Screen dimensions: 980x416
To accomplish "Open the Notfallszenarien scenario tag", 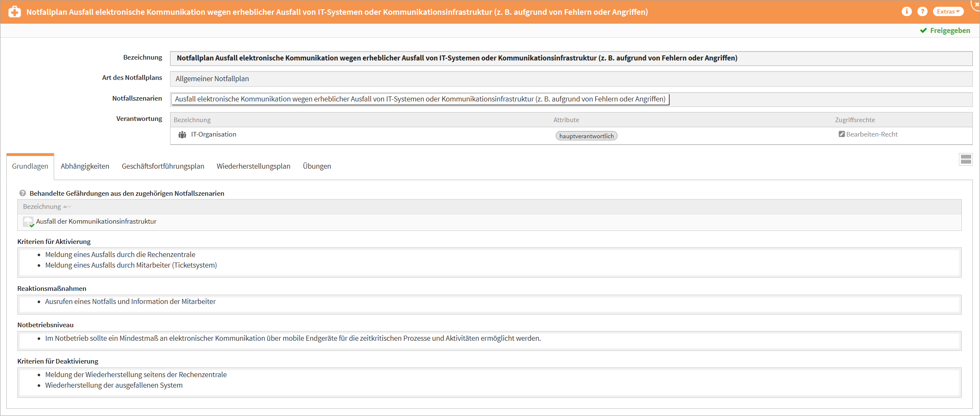I will point(420,99).
